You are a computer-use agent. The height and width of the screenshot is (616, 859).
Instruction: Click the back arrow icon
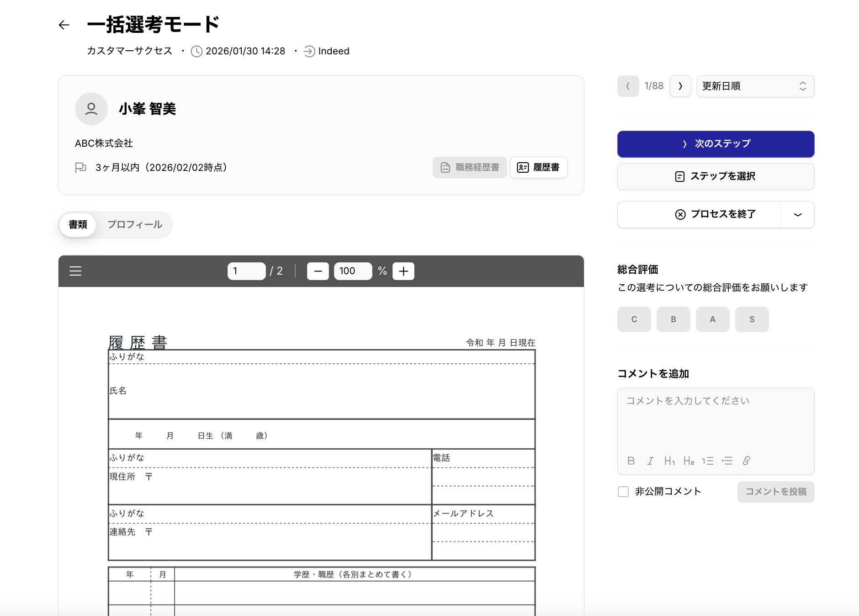tap(64, 25)
